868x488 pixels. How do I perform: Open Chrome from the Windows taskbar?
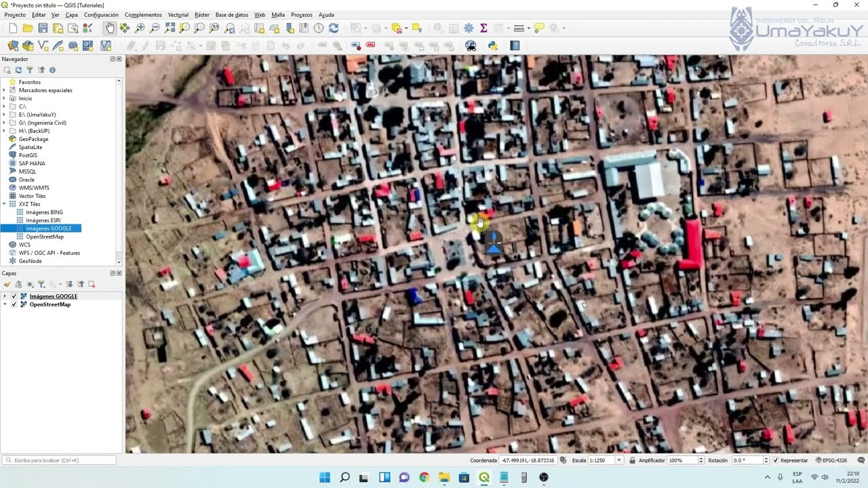(x=424, y=477)
